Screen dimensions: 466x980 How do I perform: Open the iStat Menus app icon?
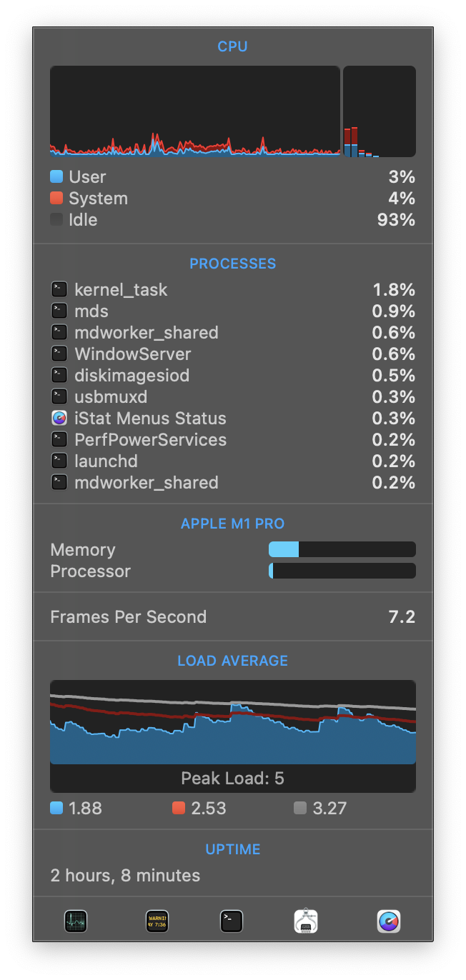point(389,921)
